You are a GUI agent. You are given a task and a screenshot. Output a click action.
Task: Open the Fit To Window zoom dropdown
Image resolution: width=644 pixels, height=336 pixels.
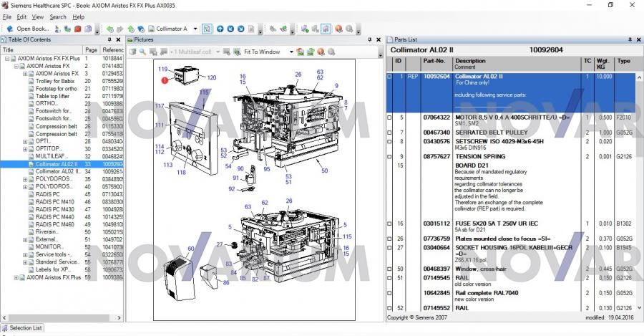pyautogui.click(x=291, y=52)
